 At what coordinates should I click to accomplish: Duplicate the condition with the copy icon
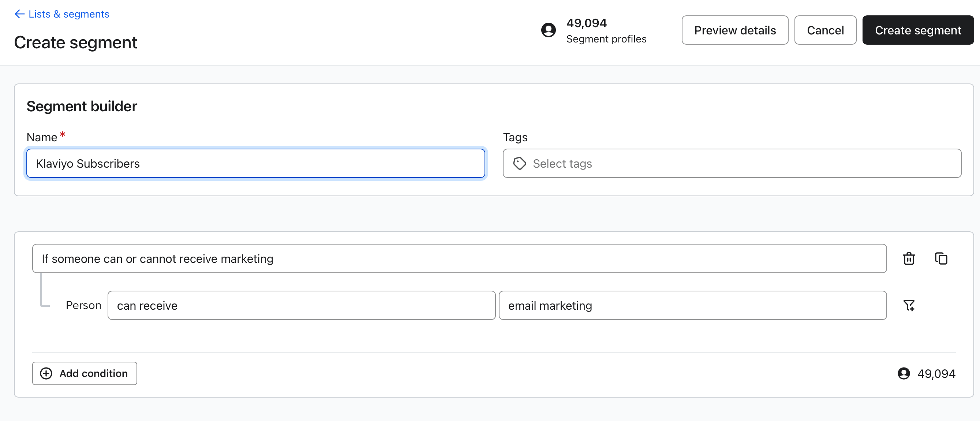click(x=941, y=258)
